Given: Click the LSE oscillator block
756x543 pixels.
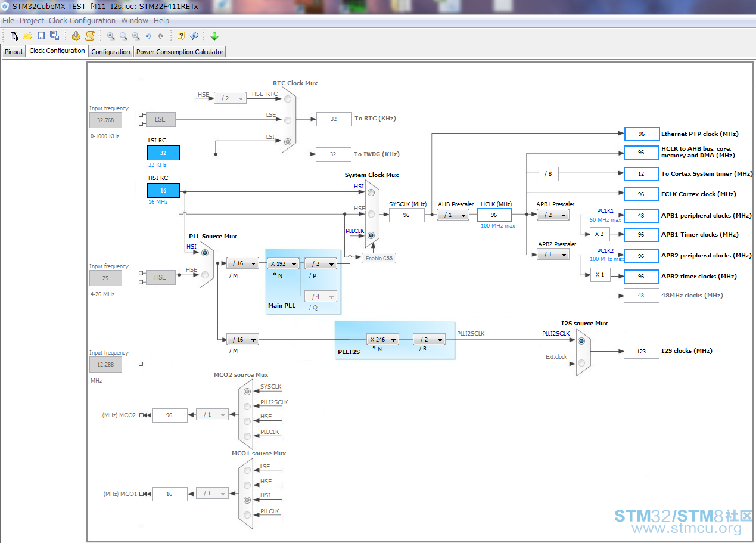Looking at the screenshot, I should point(160,119).
